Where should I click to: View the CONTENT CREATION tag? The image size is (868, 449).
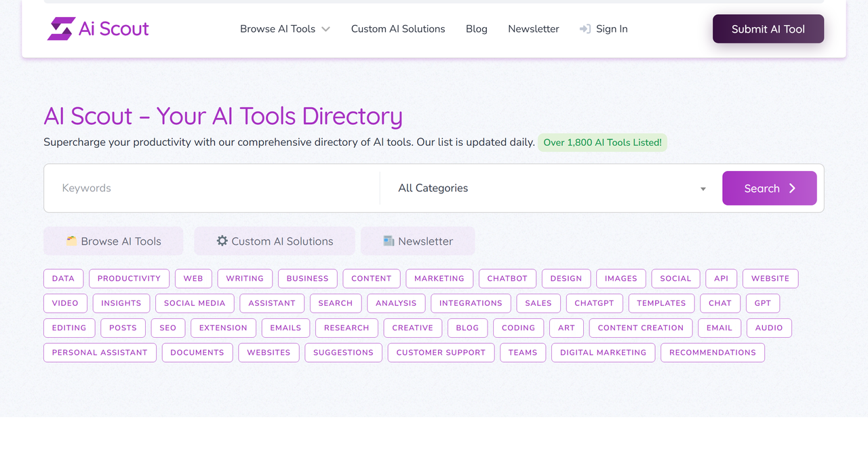click(x=641, y=328)
